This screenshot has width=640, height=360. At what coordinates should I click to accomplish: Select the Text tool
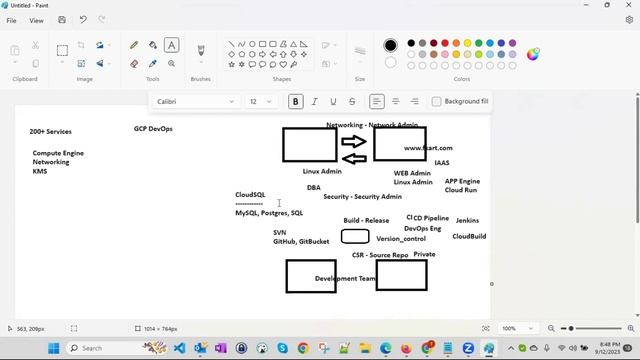pyautogui.click(x=171, y=45)
